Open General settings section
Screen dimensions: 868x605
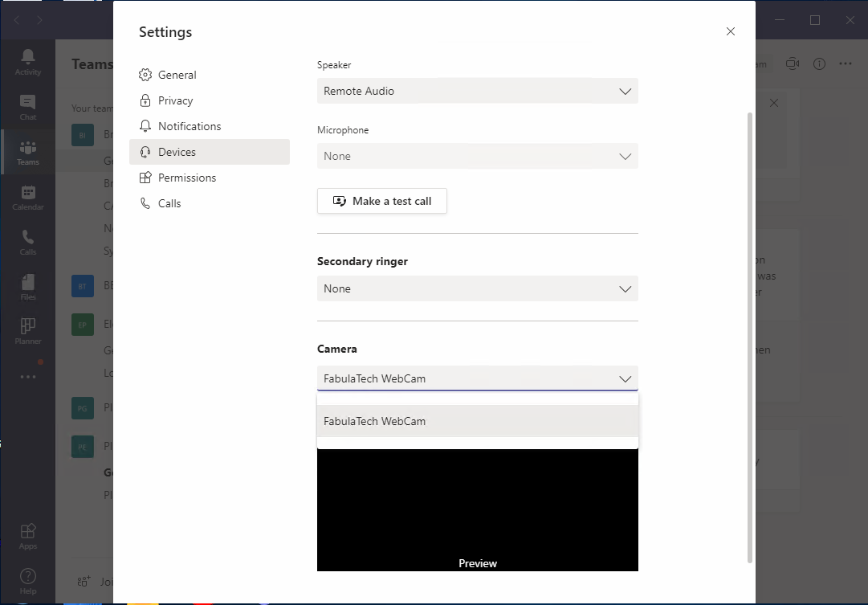pyautogui.click(x=210, y=75)
